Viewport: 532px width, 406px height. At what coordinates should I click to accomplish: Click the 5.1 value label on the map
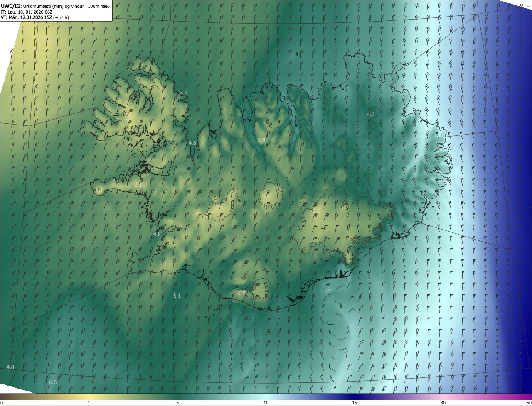tap(177, 296)
